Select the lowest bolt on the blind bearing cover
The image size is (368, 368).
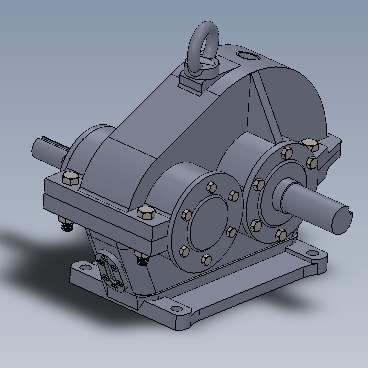[x=206, y=259]
